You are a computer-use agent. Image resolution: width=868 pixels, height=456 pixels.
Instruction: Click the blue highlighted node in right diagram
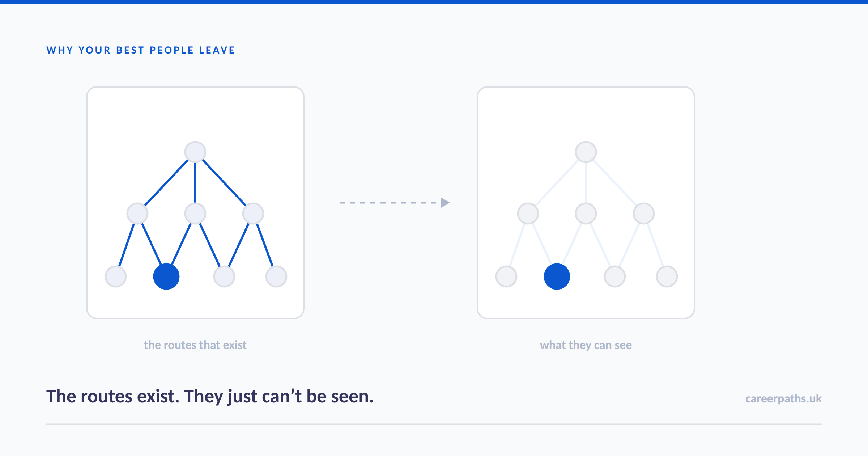[557, 276]
